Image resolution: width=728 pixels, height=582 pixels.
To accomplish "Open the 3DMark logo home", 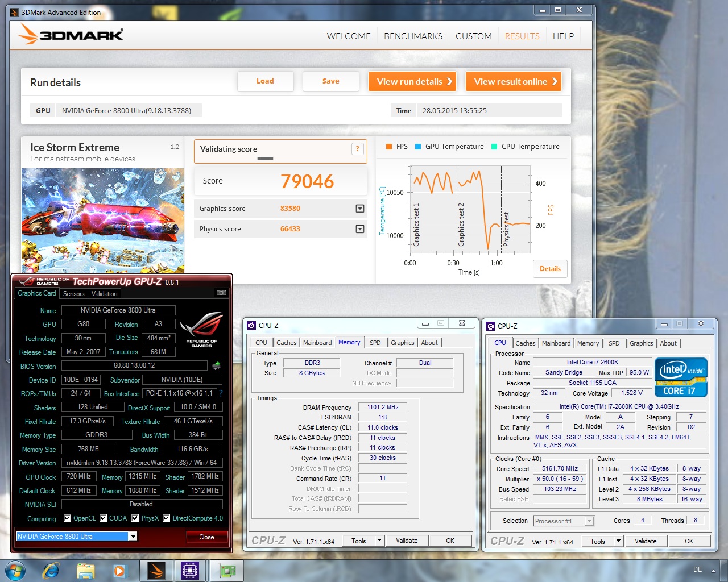I will pos(71,35).
